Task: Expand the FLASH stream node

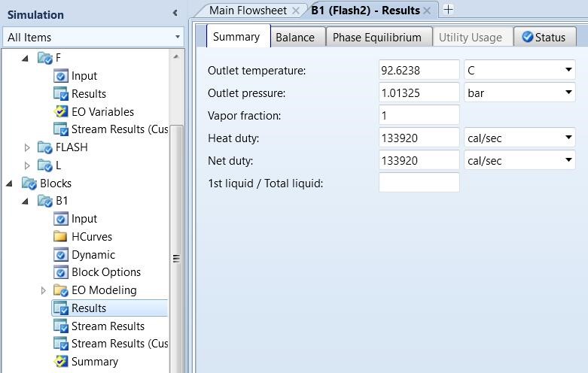Action: pos(27,147)
